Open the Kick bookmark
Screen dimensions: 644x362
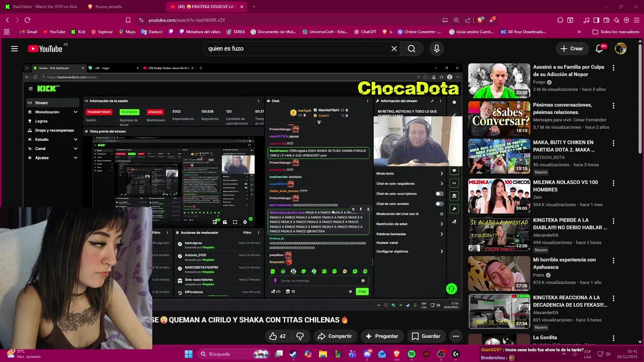tap(78, 32)
